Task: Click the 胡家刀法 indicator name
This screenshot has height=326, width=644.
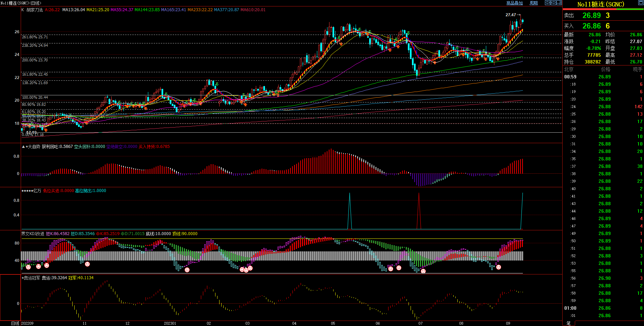Action: point(35,10)
